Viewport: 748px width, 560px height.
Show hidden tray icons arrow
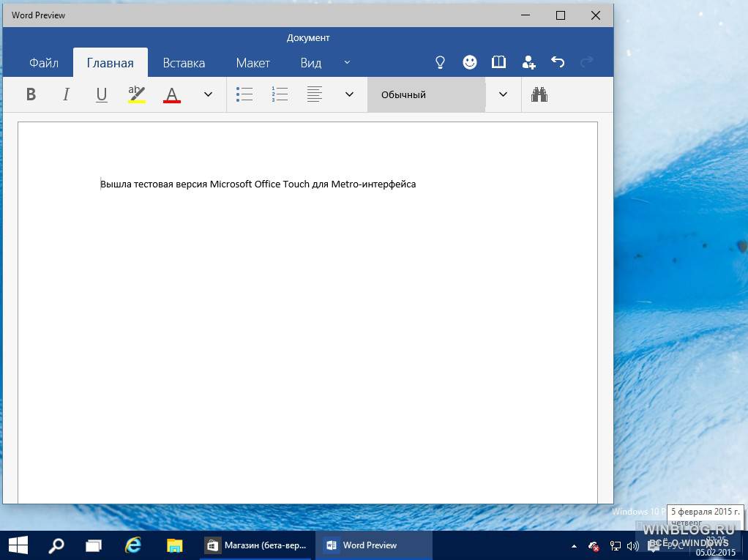tap(574, 546)
